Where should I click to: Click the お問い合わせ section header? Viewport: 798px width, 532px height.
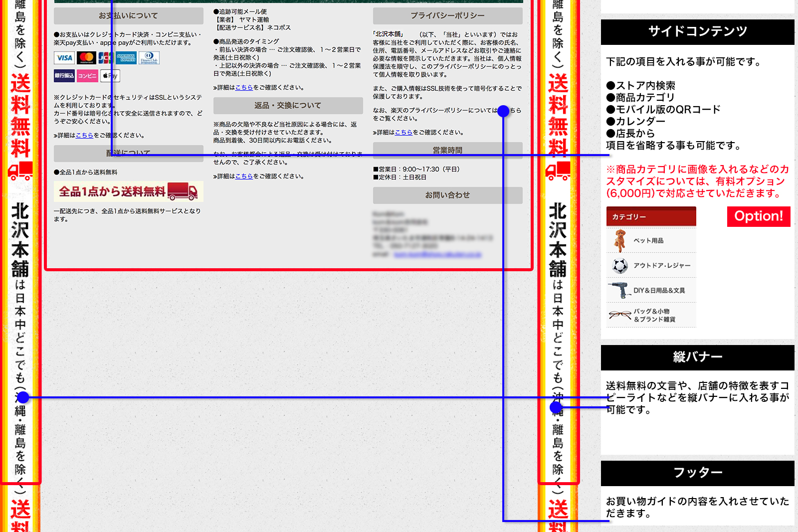448,195
